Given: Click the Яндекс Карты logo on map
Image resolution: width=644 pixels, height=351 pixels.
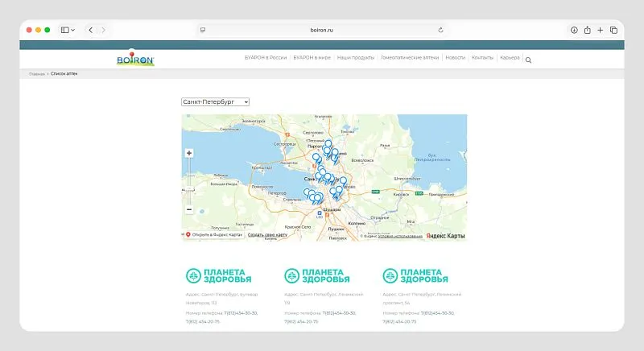Looking at the screenshot, I should (x=446, y=236).
